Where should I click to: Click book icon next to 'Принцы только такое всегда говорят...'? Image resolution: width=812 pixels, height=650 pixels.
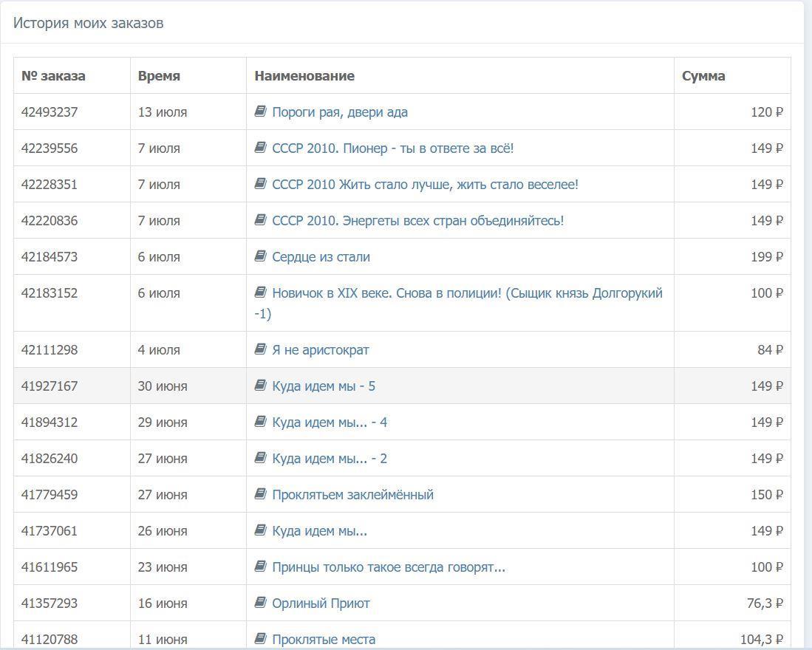pyautogui.click(x=260, y=567)
